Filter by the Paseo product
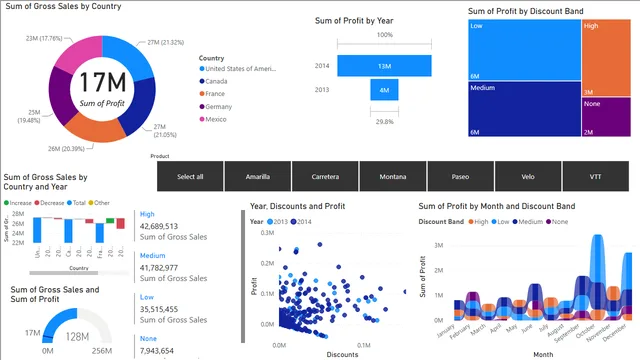 460,176
